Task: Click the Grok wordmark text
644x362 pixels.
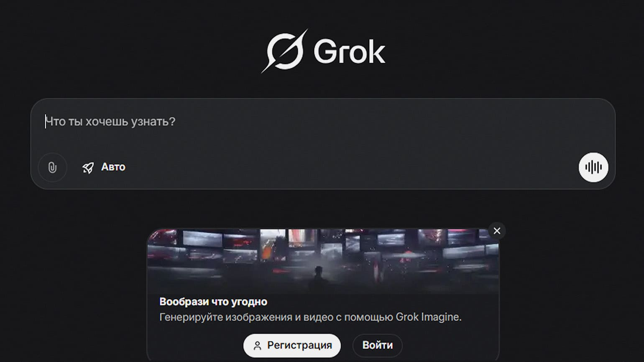Action: [x=349, y=52]
